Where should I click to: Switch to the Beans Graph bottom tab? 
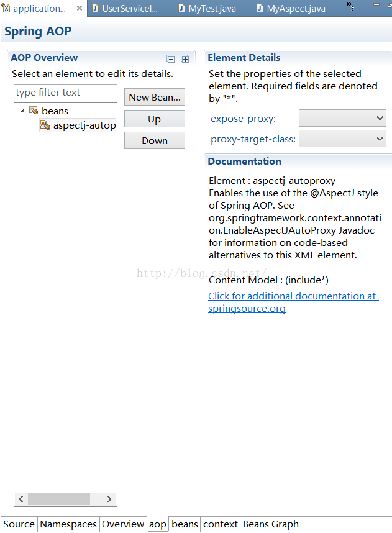(271, 524)
